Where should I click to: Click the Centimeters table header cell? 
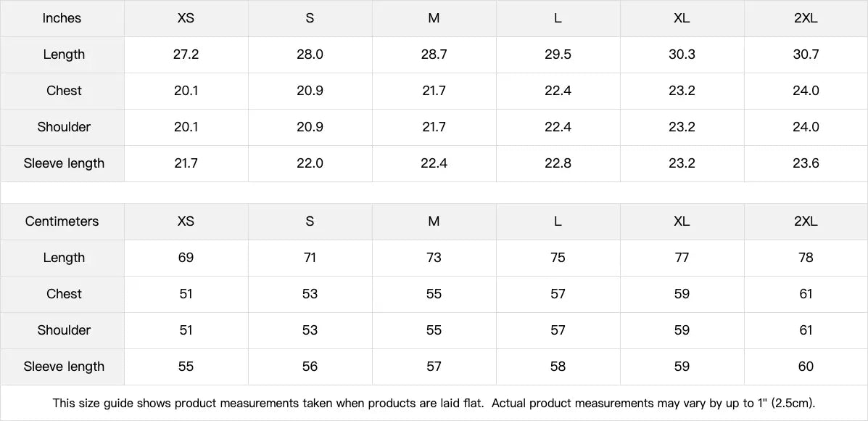[62, 221]
